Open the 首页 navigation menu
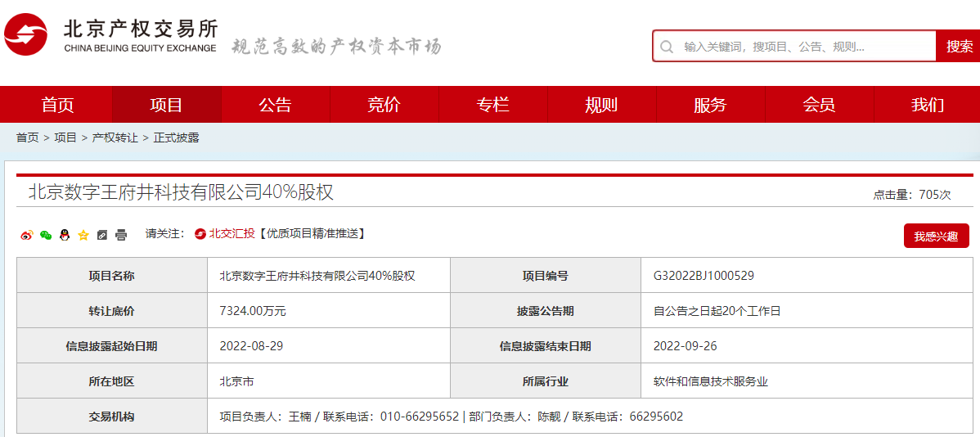980x437 pixels. coord(57,105)
